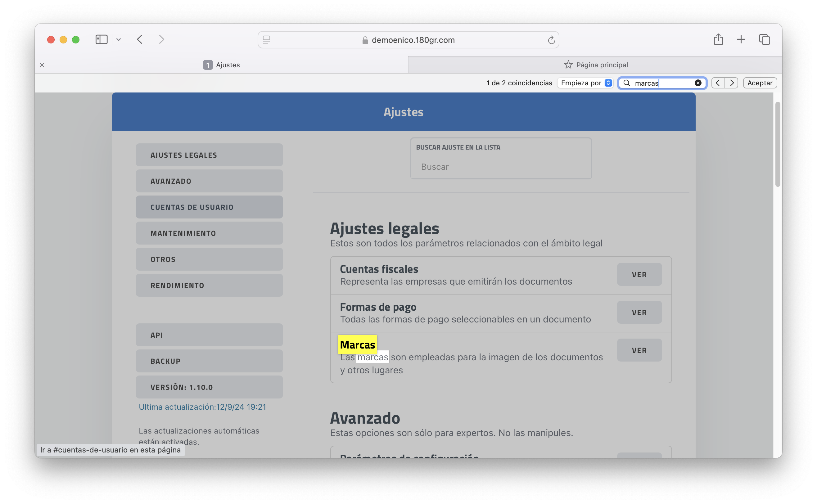
Task: Go to the next find match
Action: 731,83
